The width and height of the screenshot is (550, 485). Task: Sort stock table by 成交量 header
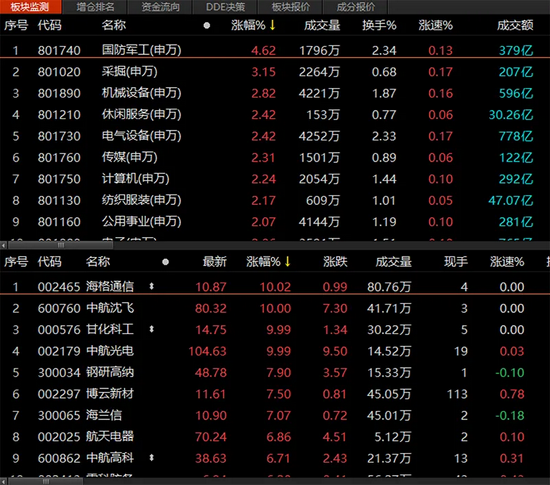coord(393,262)
